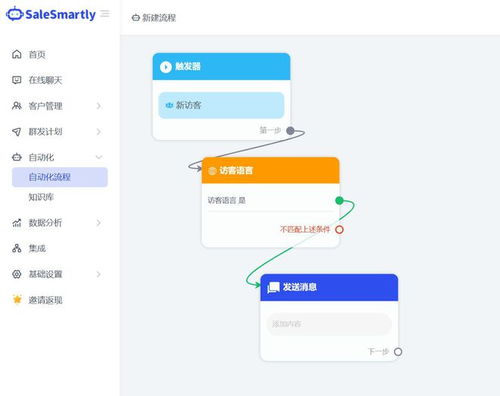The image size is (500, 396).
Task: Open 在线聊天 chat icon
Action: tap(17, 80)
